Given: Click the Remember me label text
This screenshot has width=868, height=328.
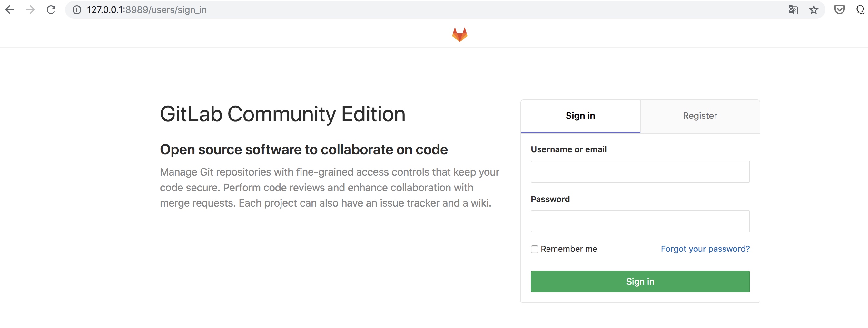Looking at the screenshot, I should pos(569,249).
